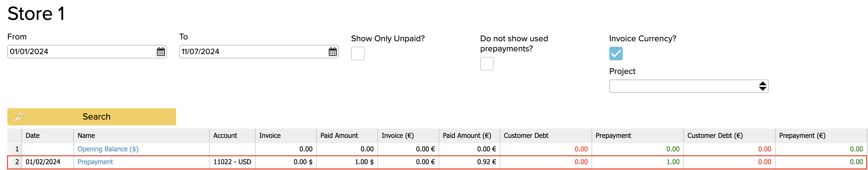Tick the Do not show used prepayments checkbox
Image resolution: width=868 pixels, height=170 pixels.
click(487, 64)
